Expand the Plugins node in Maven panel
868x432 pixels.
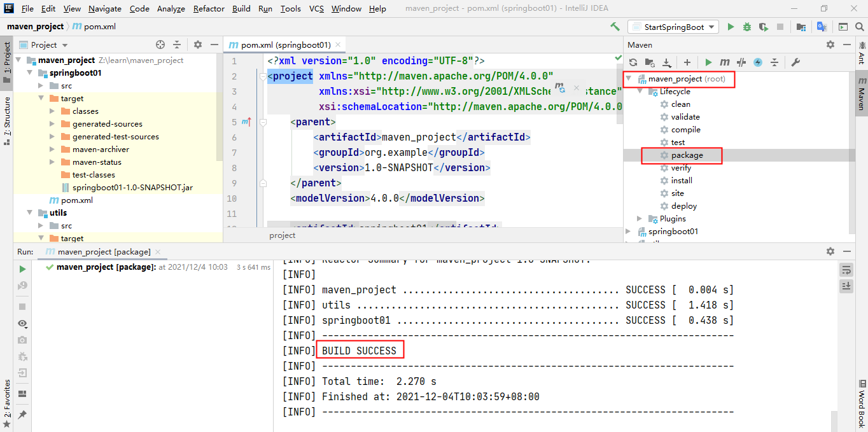tap(640, 219)
